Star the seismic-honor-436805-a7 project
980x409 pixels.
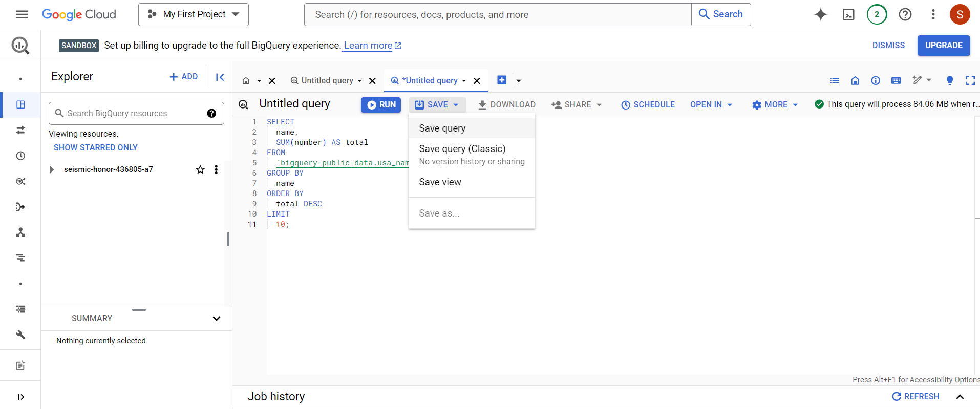tap(200, 169)
